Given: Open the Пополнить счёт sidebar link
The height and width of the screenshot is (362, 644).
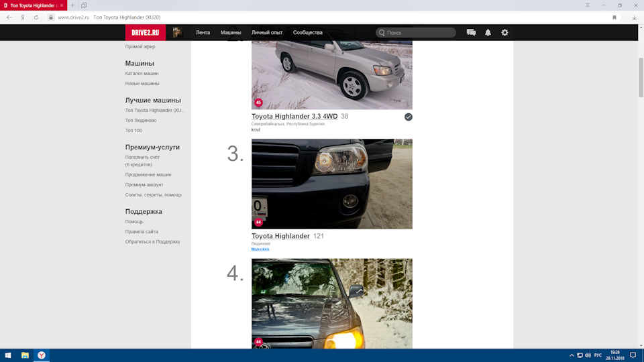Looking at the screenshot, I should [142, 157].
